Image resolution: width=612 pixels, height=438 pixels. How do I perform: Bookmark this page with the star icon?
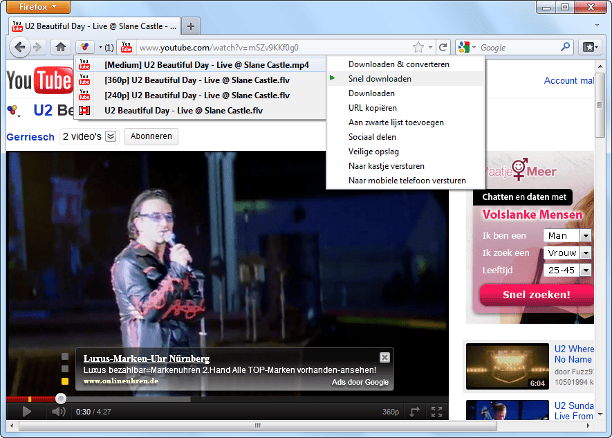coord(418,48)
